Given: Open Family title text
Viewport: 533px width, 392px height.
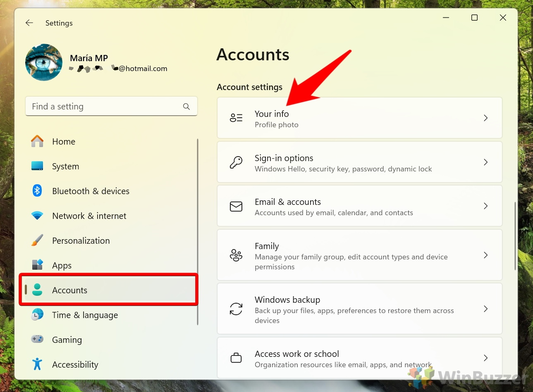Looking at the screenshot, I should point(267,246).
